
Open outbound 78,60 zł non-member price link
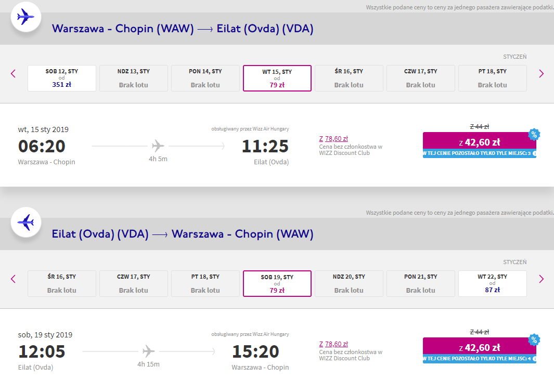pos(333,138)
